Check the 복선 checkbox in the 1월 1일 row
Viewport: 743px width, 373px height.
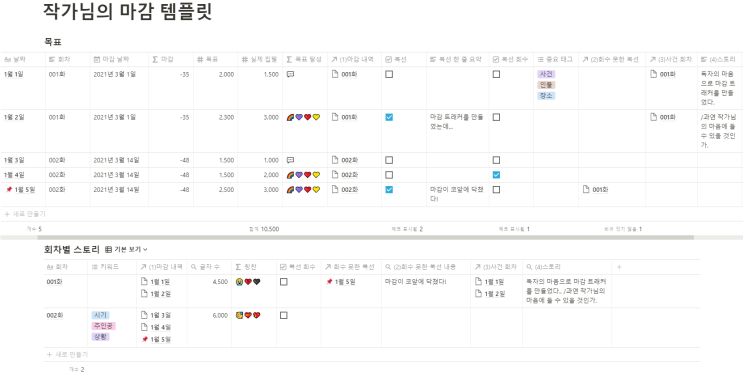[389, 74]
